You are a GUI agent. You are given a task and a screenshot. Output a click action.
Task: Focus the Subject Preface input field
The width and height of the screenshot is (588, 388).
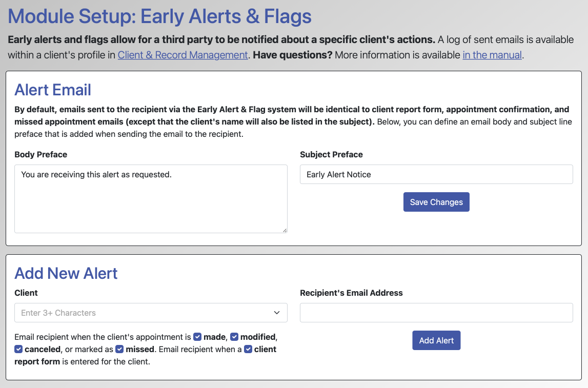point(436,174)
